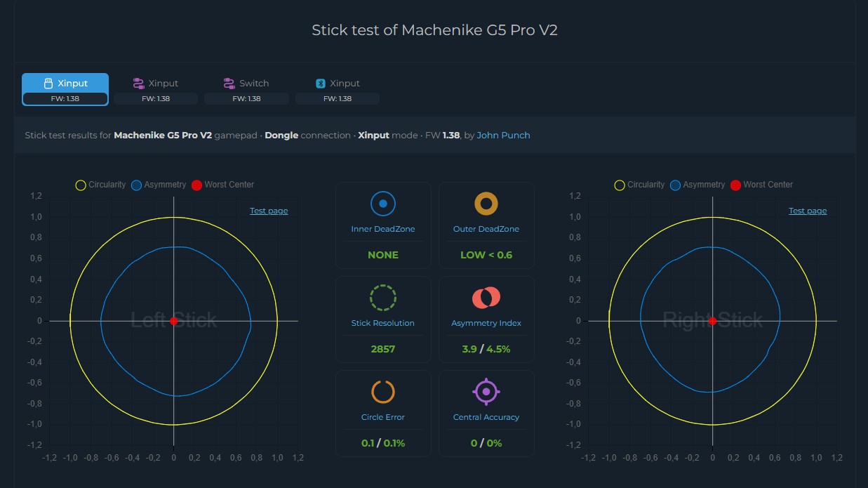
Task: Toggle Asymmetry legend on left chart
Action: [158, 185]
